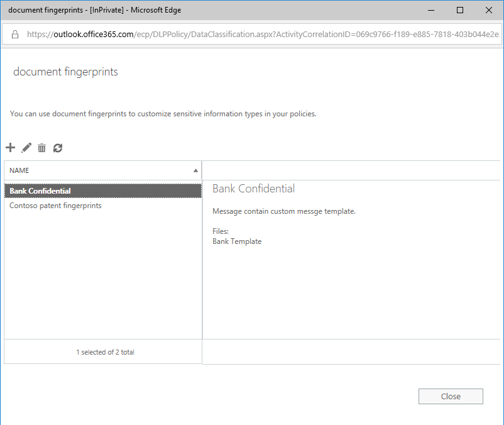Click the '1 selected of 2 total' status
504x425 pixels.
(x=105, y=352)
